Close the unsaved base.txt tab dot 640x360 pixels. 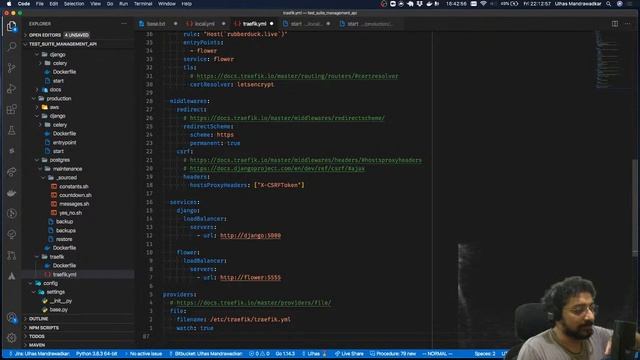[x=176, y=24]
